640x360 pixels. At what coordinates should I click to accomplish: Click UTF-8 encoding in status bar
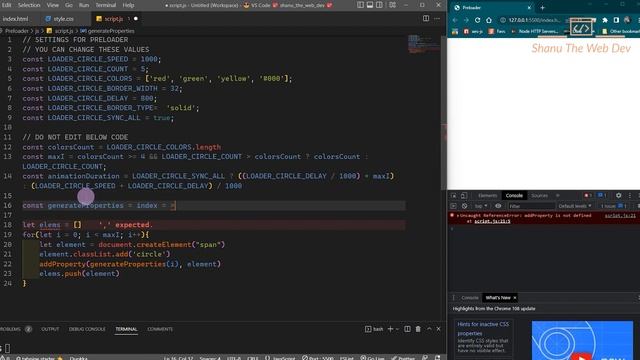pyautogui.click(x=234, y=358)
